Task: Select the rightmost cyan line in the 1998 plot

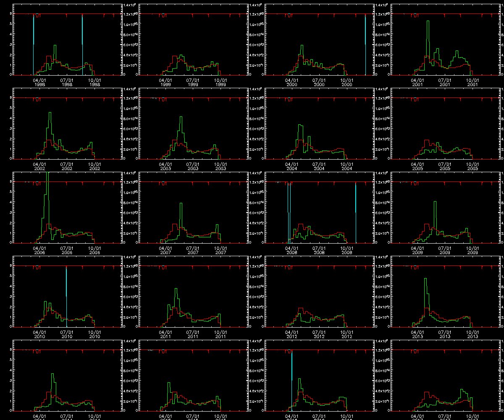Action: (82, 42)
